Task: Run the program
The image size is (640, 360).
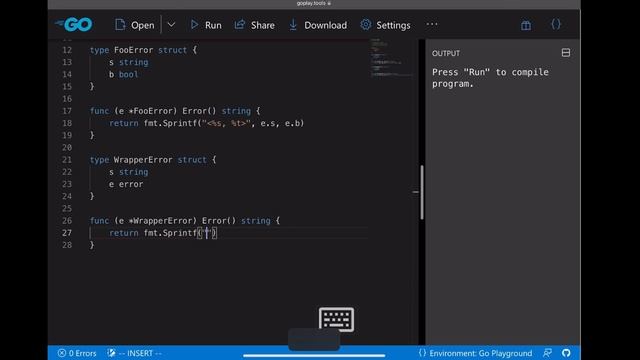Action: click(206, 25)
